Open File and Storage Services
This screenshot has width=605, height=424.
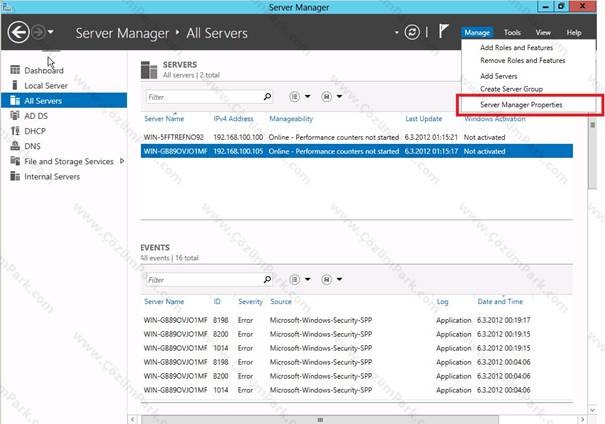(x=69, y=161)
